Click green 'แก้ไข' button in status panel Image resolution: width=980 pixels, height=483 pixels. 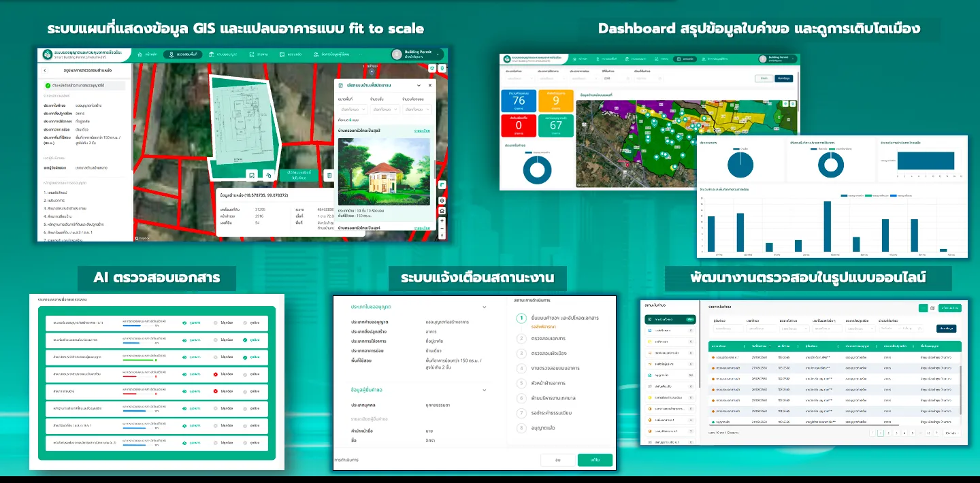(595, 460)
